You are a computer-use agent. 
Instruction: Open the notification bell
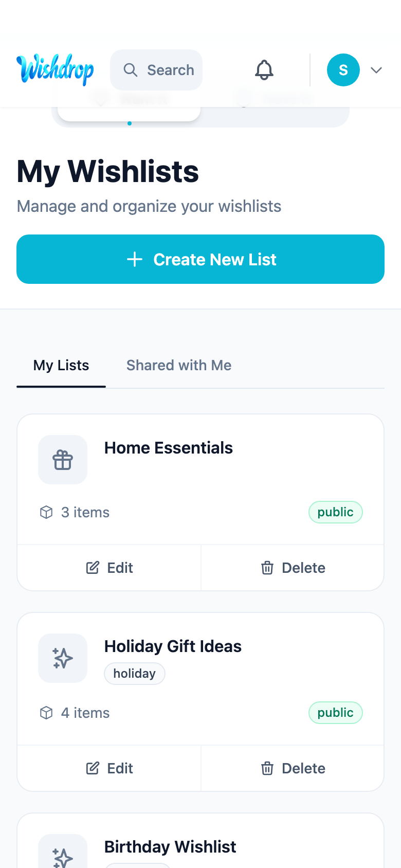[264, 70]
